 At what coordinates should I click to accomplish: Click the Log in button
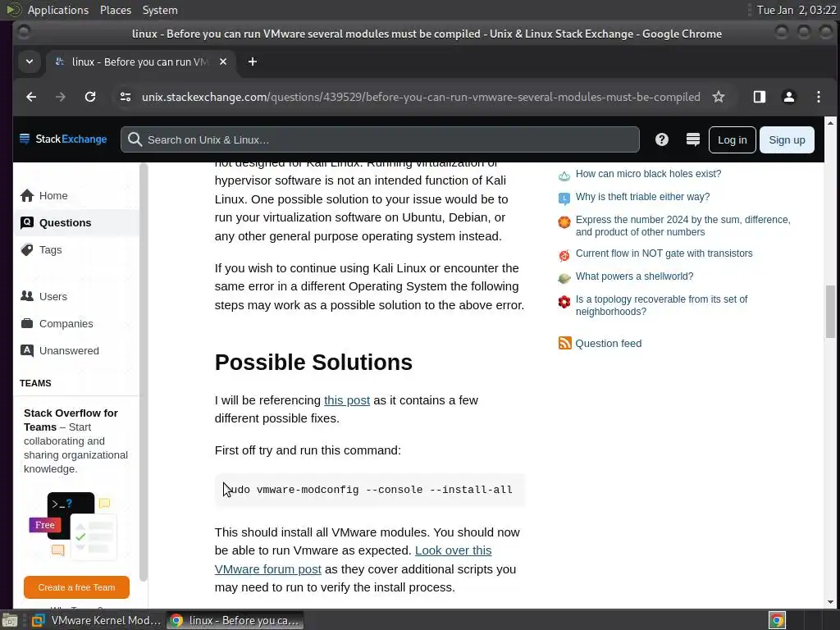[x=732, y=139]
